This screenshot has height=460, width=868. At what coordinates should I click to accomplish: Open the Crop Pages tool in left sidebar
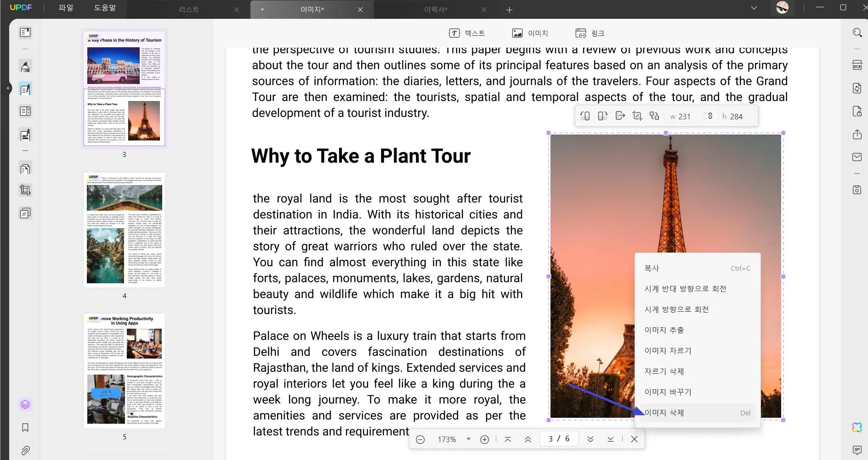point(25,190)
